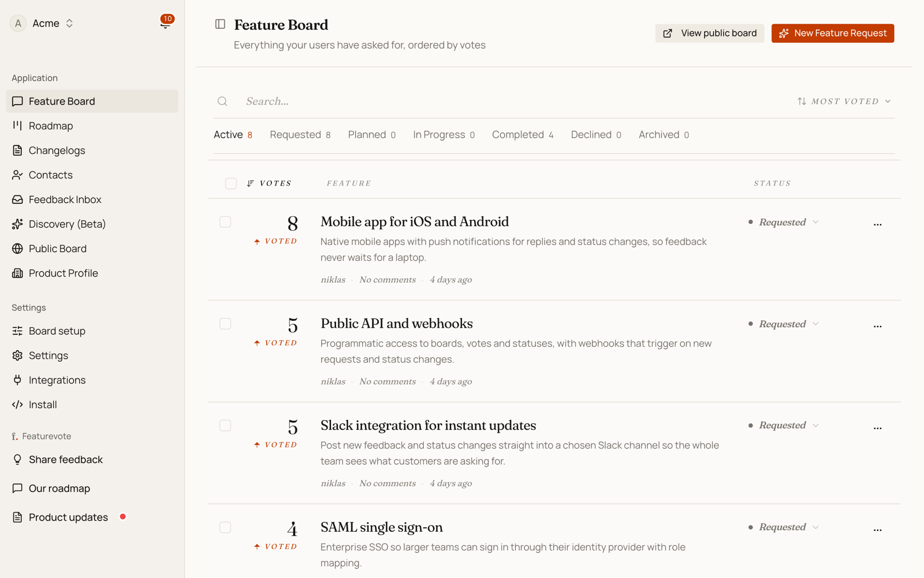Click the vote count 8 on Mobile app

(293, 224)
